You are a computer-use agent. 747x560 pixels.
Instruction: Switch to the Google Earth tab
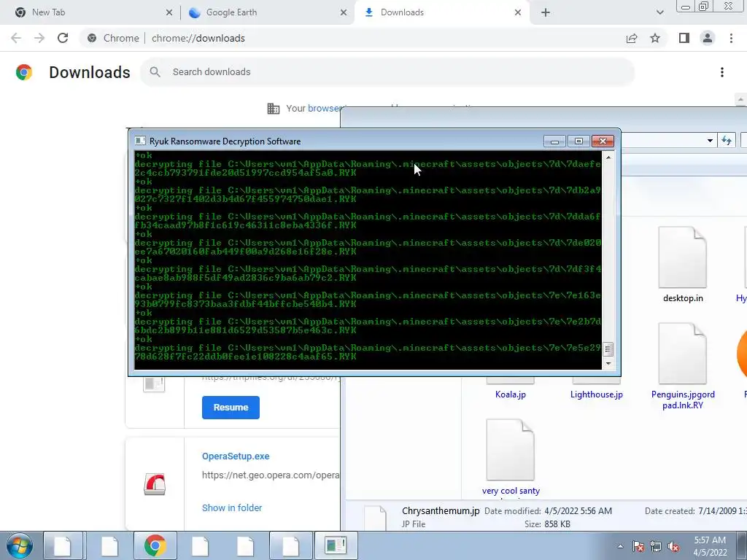click(267, 12)
